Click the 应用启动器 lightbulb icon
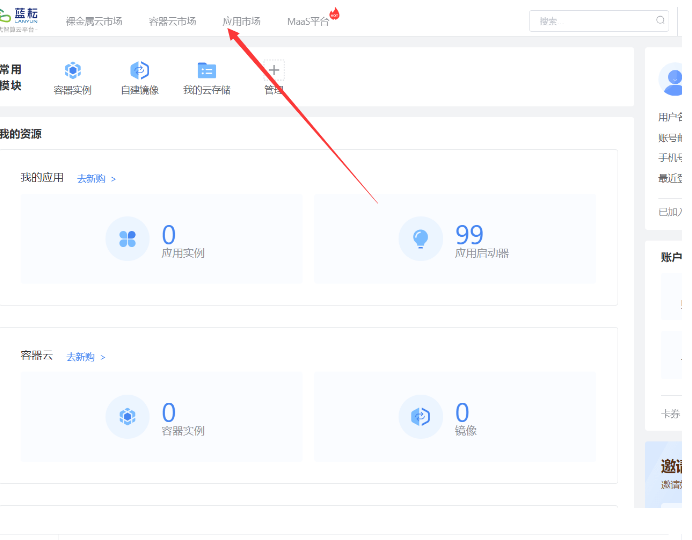 [x=420, y=238]
